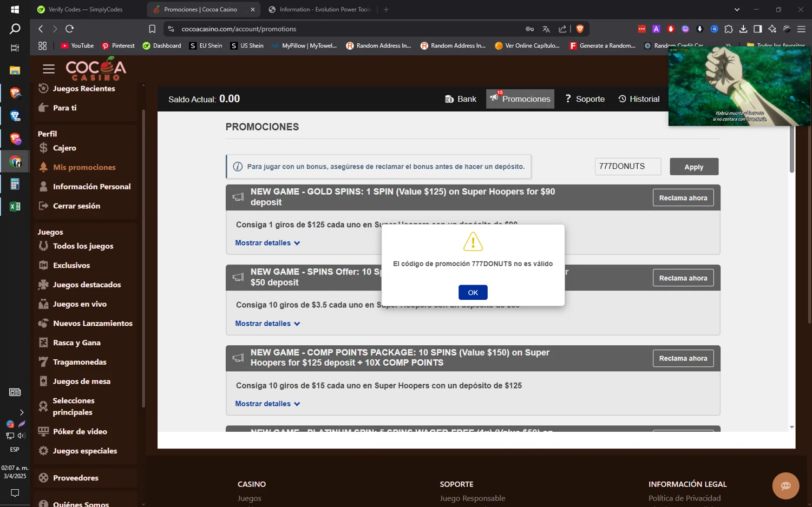The width and height of the screenshot is (812, 507).
Task: Open the US Shein bookmark
Action: click(247, 46)
